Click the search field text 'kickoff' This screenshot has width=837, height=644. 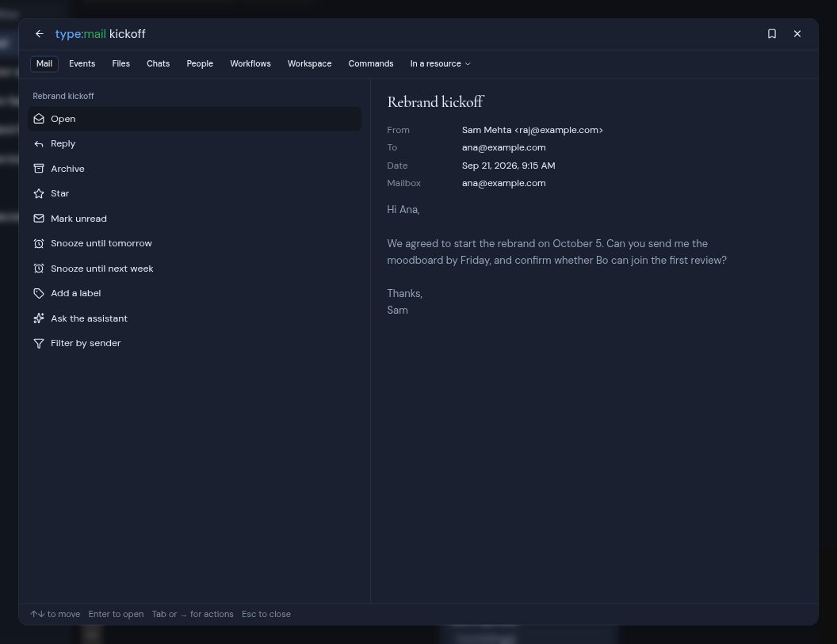point(128,34)
